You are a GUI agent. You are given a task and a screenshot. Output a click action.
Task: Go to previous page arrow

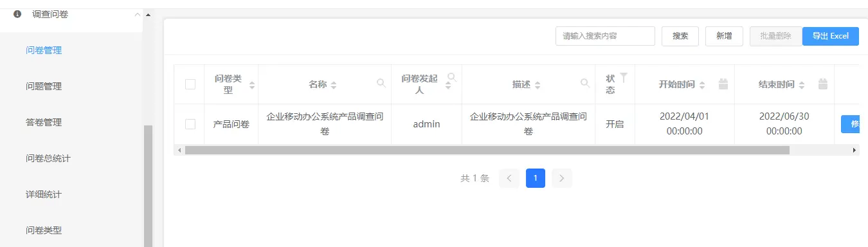coord(509,178)
